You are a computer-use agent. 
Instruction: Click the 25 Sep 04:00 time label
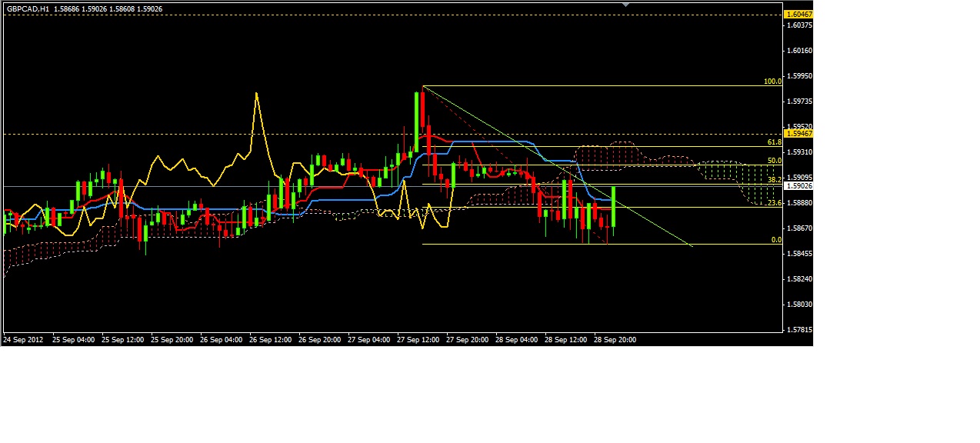coord(74,339)
